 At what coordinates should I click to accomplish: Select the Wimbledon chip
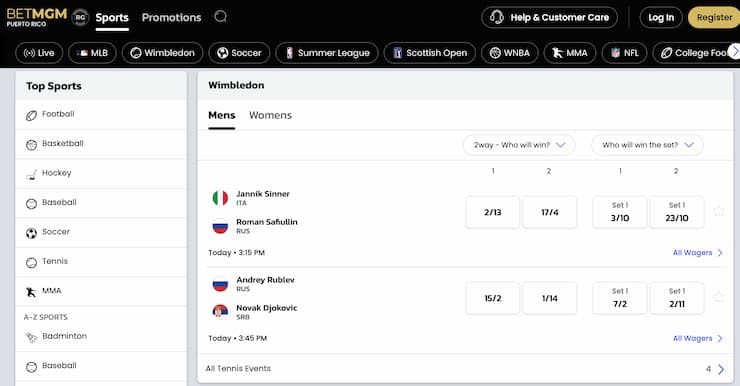point(162,53)
